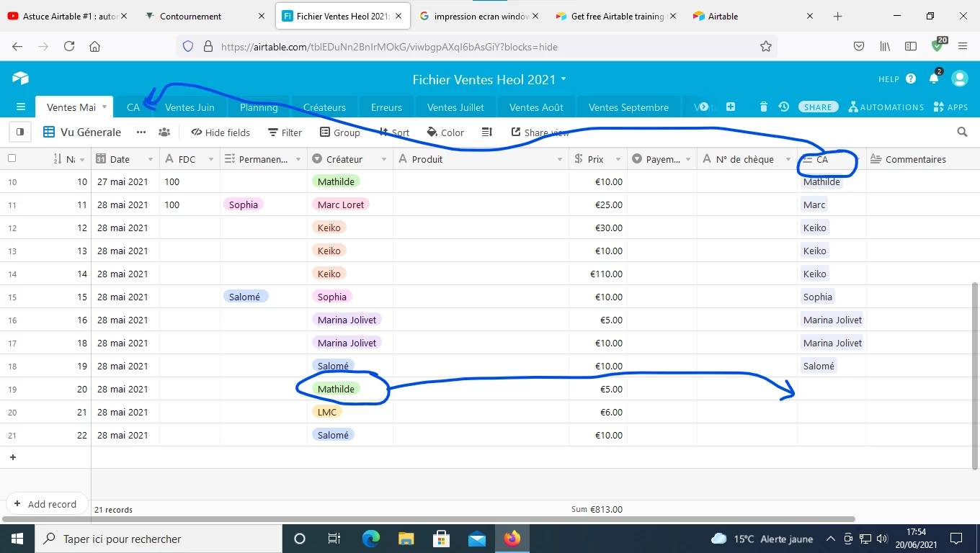This screenshot has width=980, height=553.
Task: Switch to the Ventes Août table tab
Action: [536, 107]
